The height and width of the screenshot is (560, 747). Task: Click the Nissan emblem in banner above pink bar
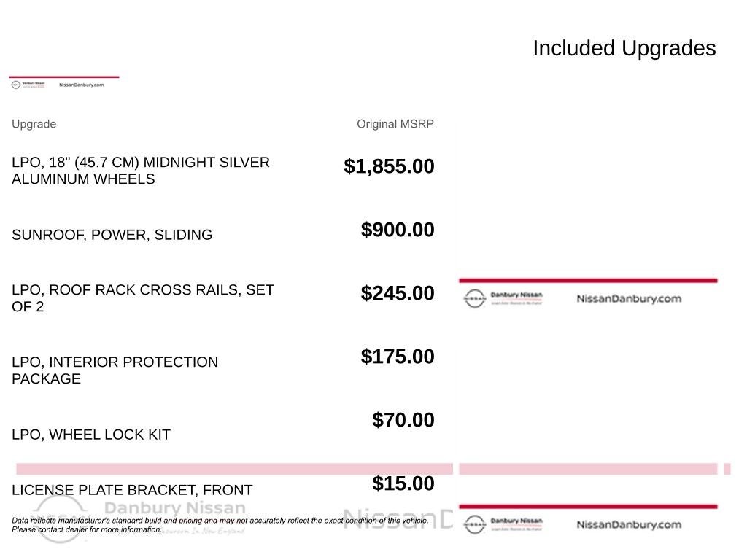click(x=475, y=298)
